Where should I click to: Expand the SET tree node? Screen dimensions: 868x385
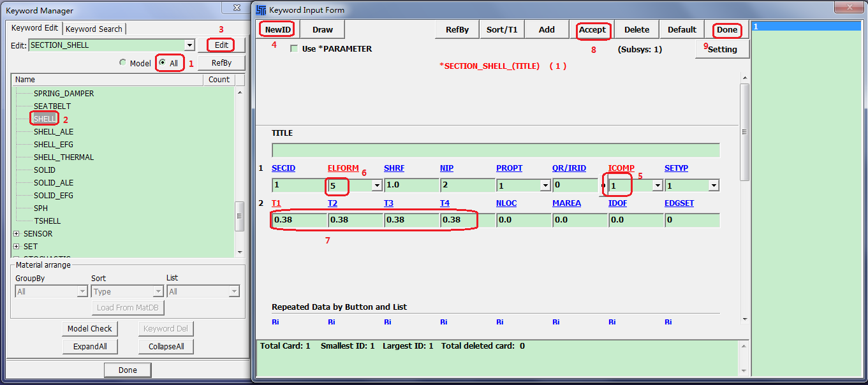pyautogui.click(x=17, y=247)
